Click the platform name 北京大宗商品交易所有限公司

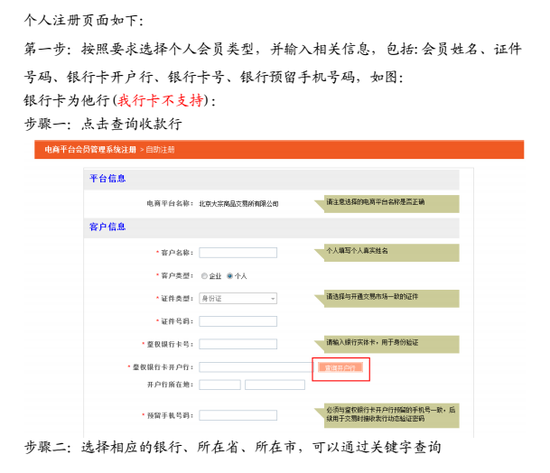click(239, 204)
